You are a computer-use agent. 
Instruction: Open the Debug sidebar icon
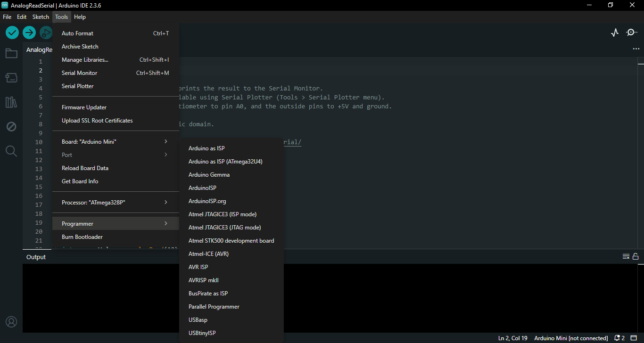(11, 127)
